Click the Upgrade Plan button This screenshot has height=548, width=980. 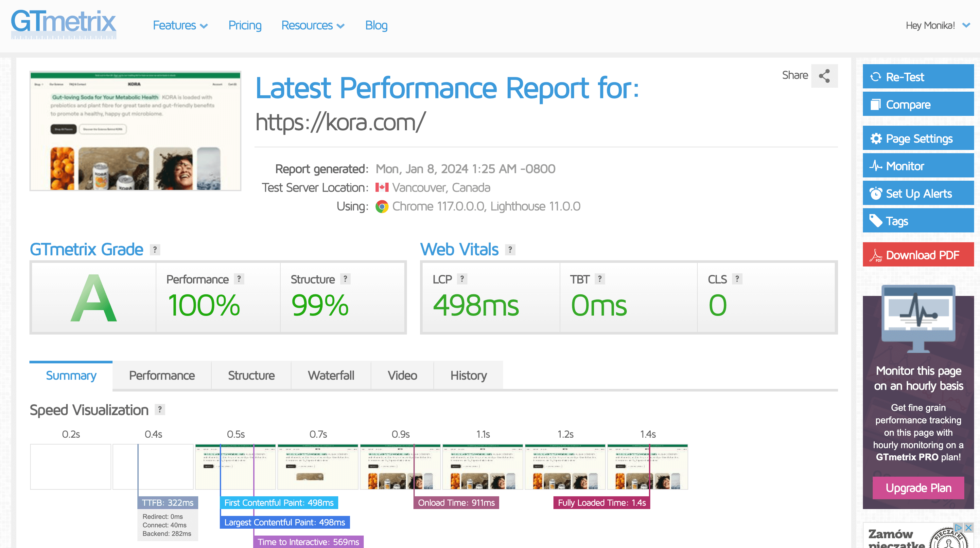[918, 488]
